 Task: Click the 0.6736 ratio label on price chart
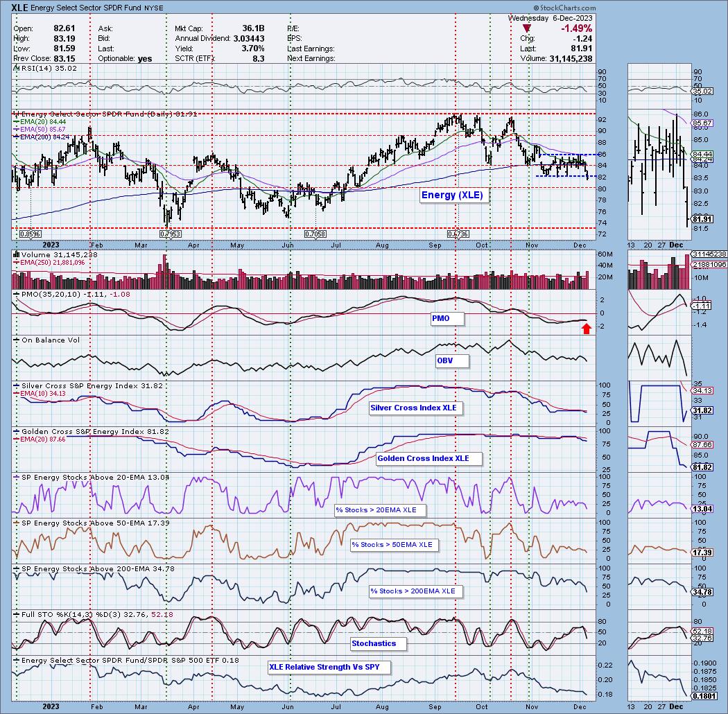(x=458, y=234)
